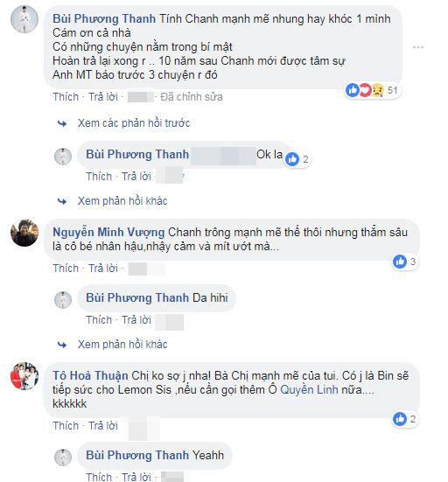Expand "Xem phản hồi khác" under Ok la reply
This screenshot has height=482, width=448.
pos(122,201)
